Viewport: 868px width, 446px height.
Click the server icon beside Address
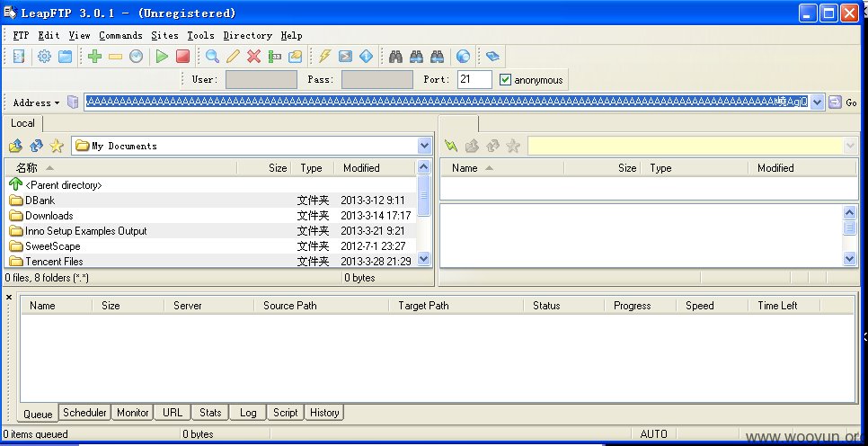pos(73,102)
